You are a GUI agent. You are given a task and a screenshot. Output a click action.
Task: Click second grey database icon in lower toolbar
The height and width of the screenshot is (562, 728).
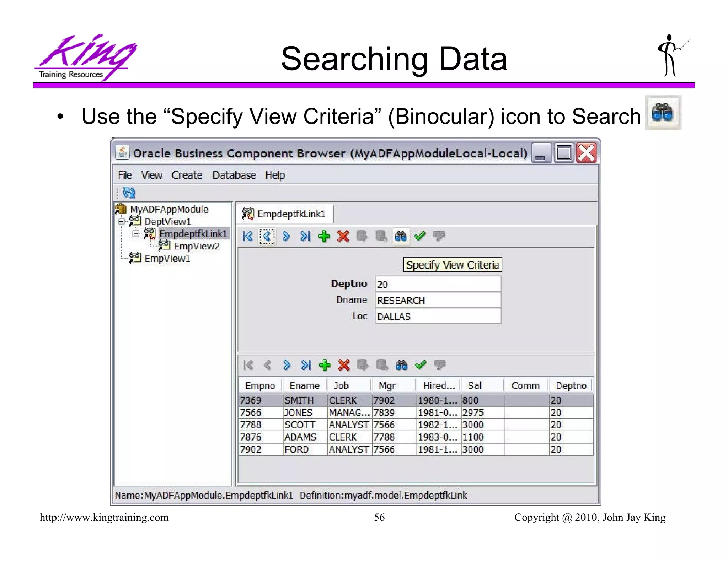[x=382, y=365]
